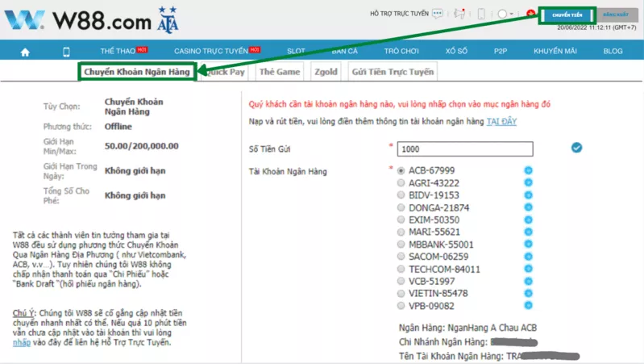Select the MARI-55621 bank account radio

[401, 232]
